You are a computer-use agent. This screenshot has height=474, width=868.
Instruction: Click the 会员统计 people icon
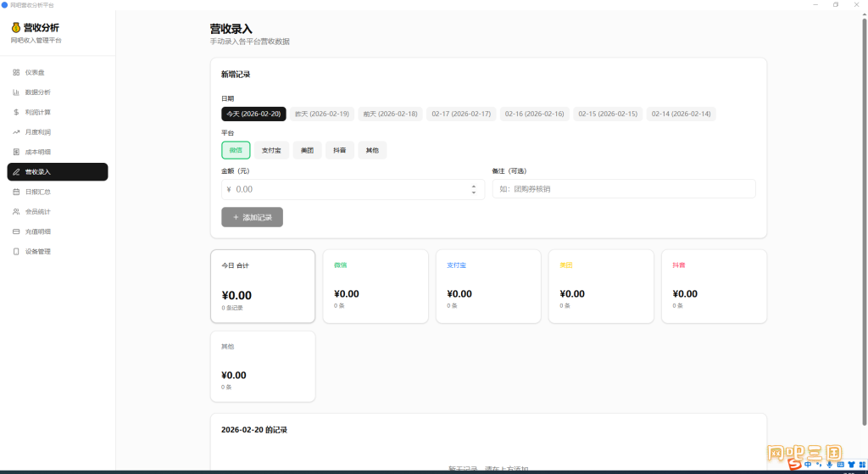(16, 212)
